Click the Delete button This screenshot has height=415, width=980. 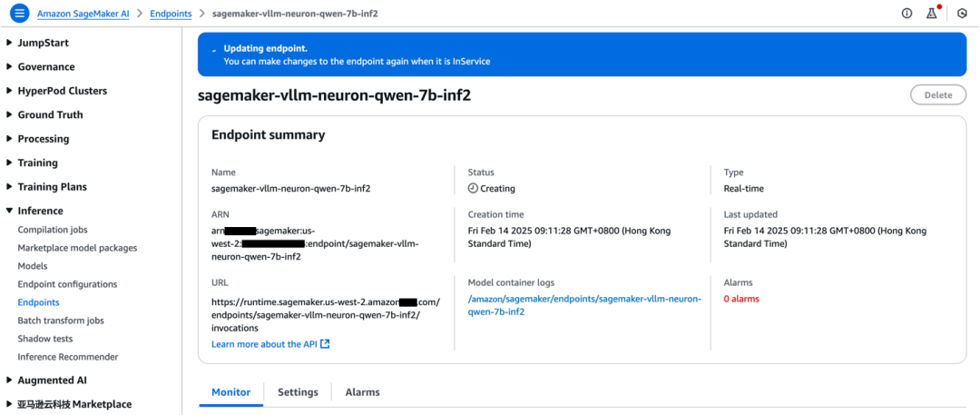coord(938,95)
